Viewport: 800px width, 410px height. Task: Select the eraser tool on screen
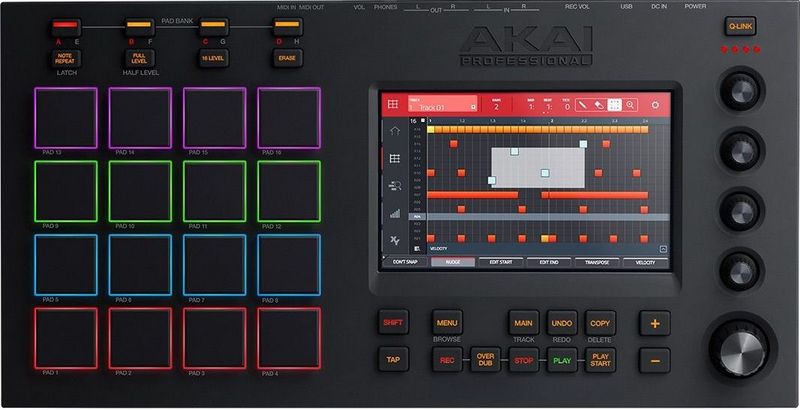(x=598, y=105)
